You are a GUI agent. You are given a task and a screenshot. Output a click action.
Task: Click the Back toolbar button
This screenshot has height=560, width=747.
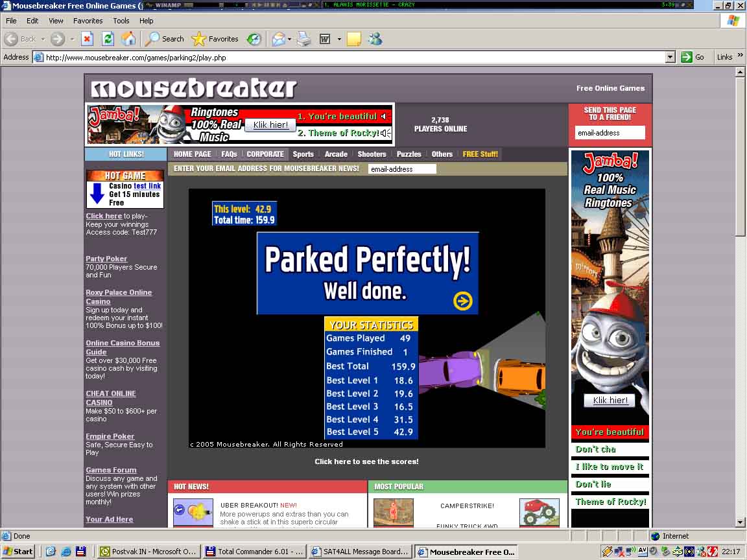click(20, 39)
